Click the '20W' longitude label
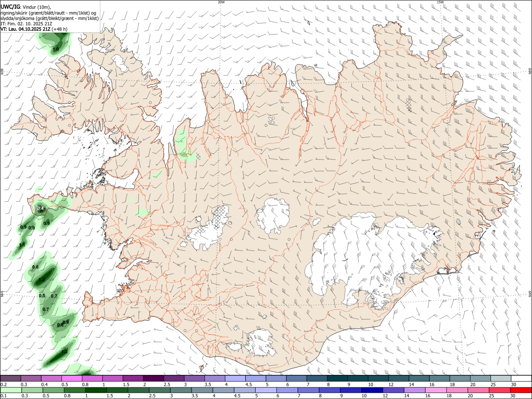 221,2
